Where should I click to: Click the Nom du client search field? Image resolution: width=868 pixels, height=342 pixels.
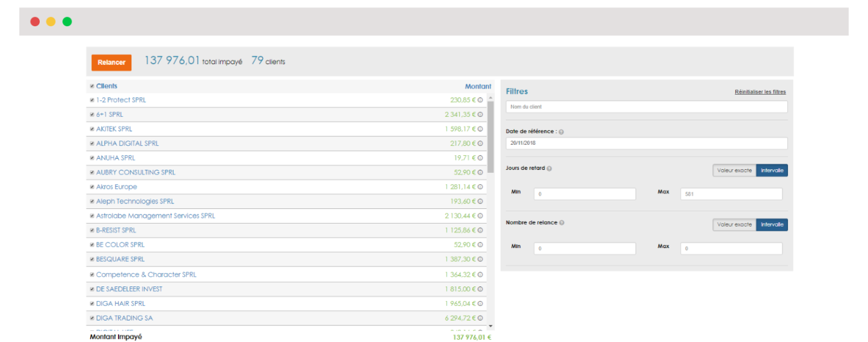pyautogui.click(x=647, y=107)
